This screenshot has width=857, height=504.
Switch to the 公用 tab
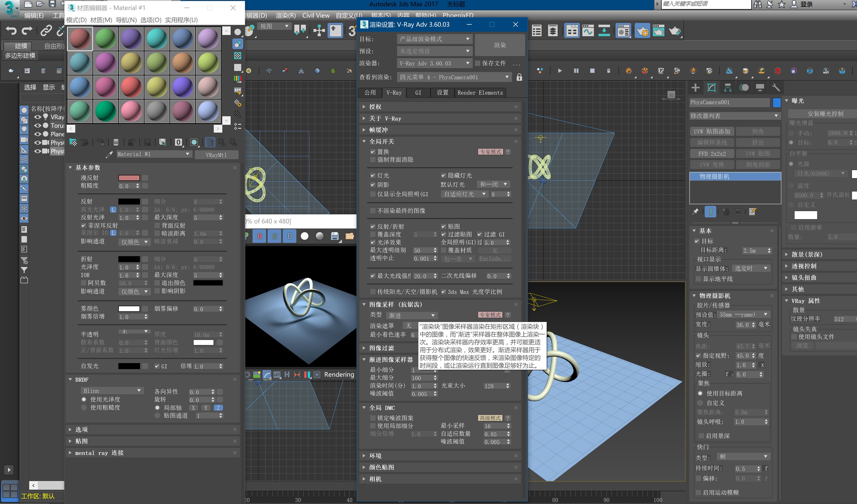pos(370,92)
